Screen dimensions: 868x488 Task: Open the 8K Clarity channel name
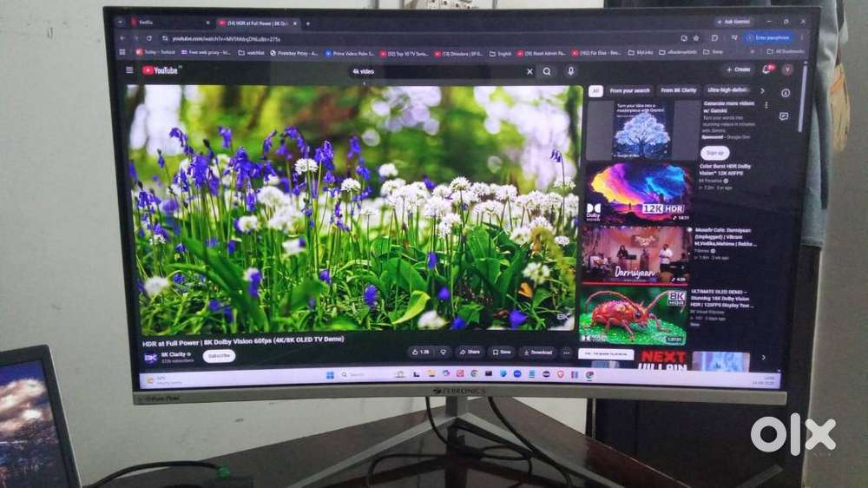click(x=175, y=354)
